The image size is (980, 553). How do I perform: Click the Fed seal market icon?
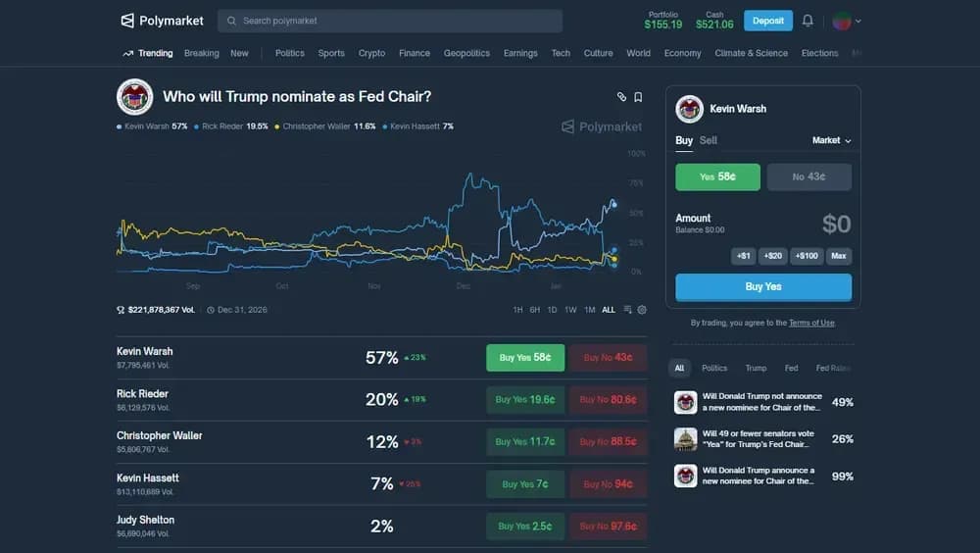[134, 97]
